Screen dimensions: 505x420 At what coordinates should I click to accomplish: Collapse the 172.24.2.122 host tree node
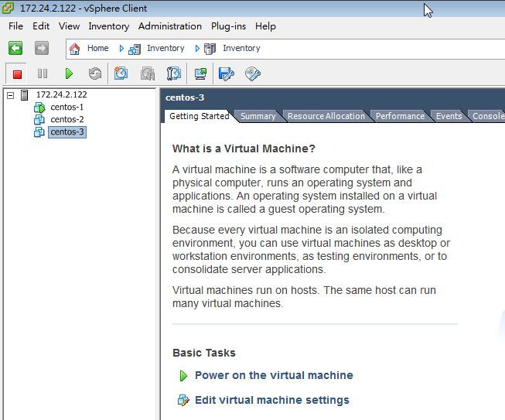pos(11,95)
